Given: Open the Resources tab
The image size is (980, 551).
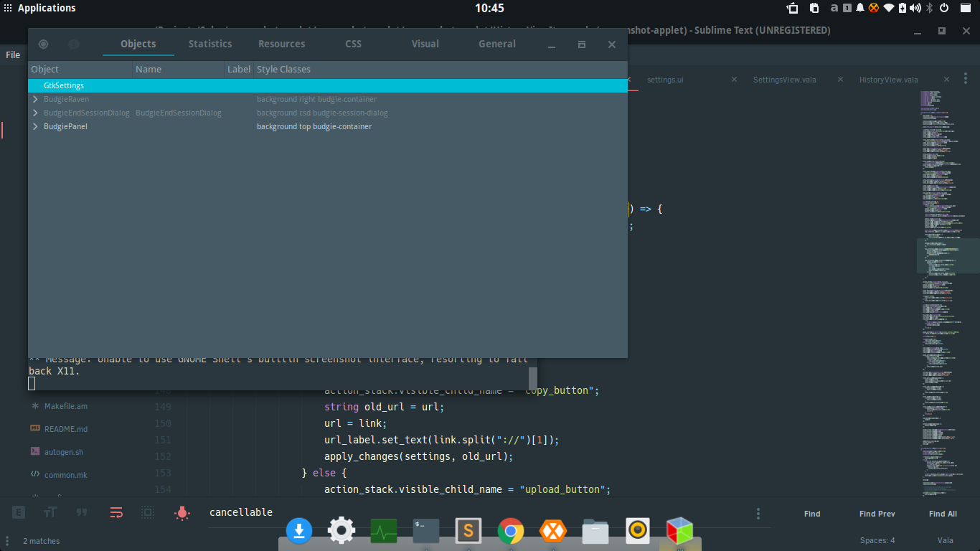Looking at the screenshot, I should click(x=282, y=44).
